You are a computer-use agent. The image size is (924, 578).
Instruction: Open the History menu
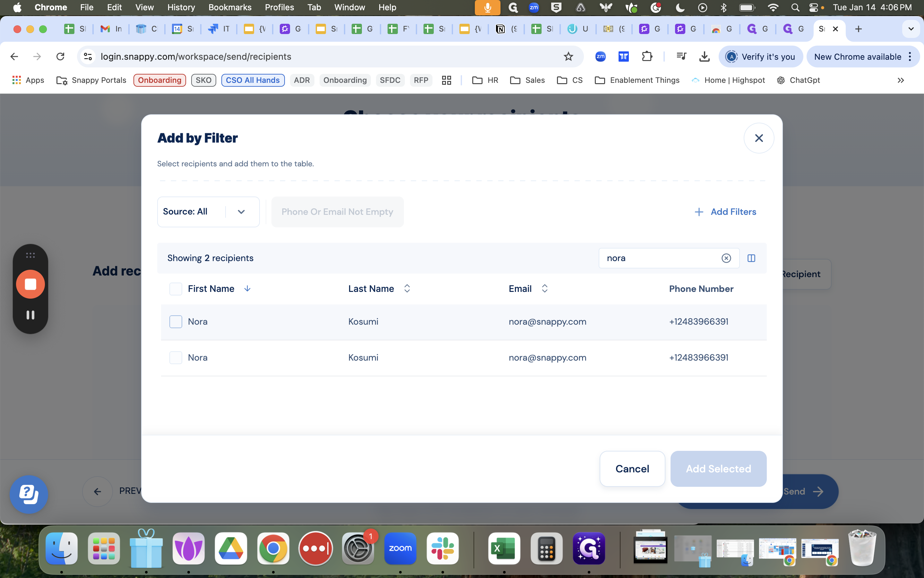click(x=181, y=8)
